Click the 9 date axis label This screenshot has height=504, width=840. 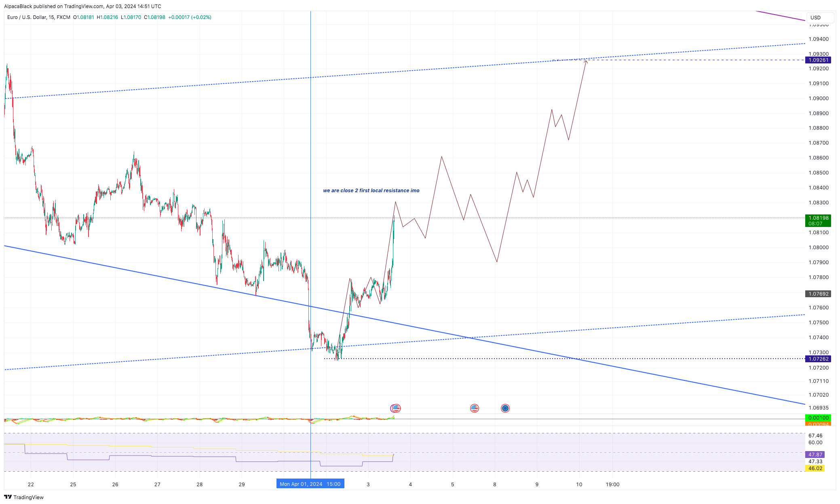click(x=537, y=484)
